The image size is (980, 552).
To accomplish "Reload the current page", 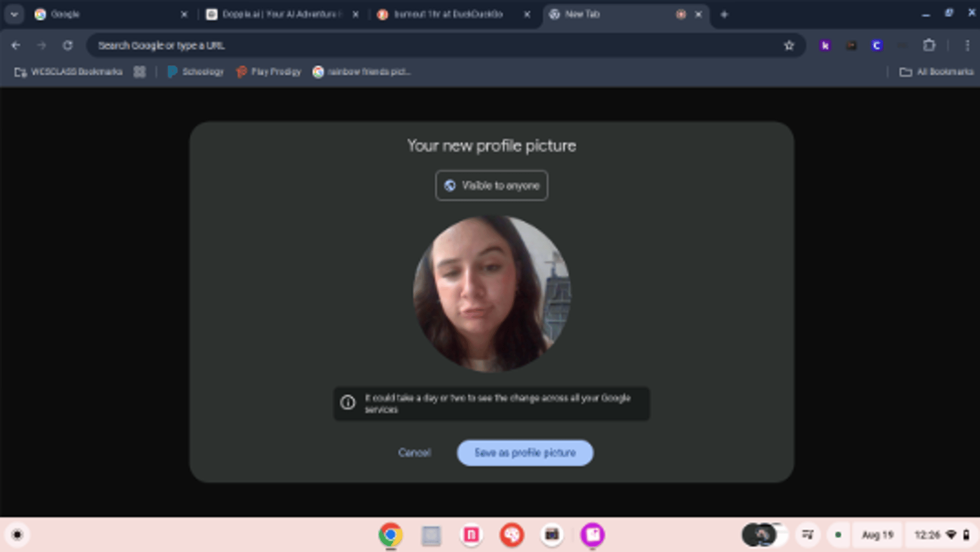I will point(68,46).
